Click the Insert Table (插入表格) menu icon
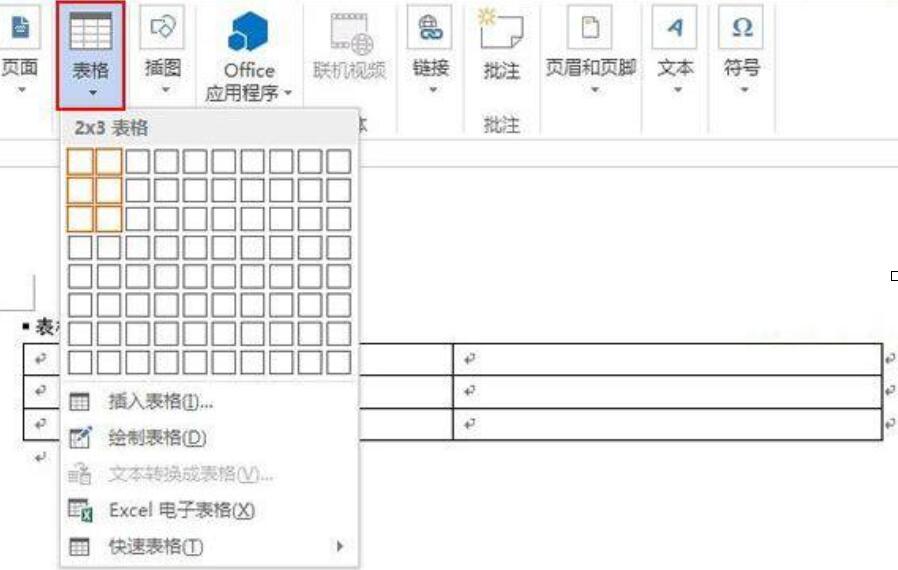 pos(79,402)
